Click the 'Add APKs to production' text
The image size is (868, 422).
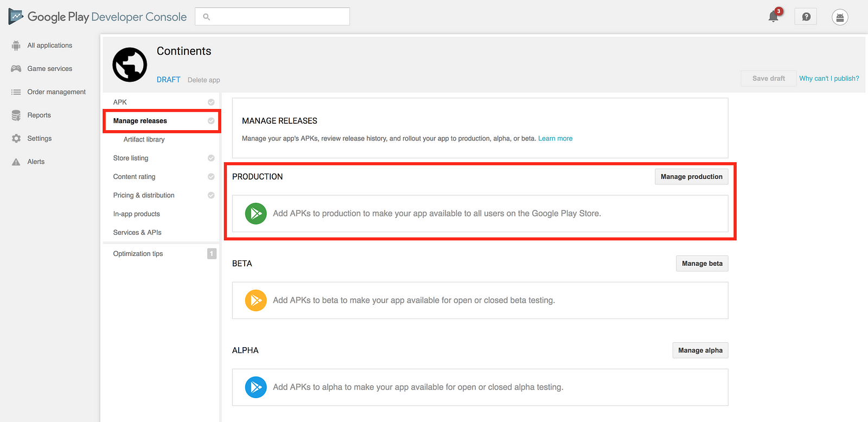click(x=437, y=214)
